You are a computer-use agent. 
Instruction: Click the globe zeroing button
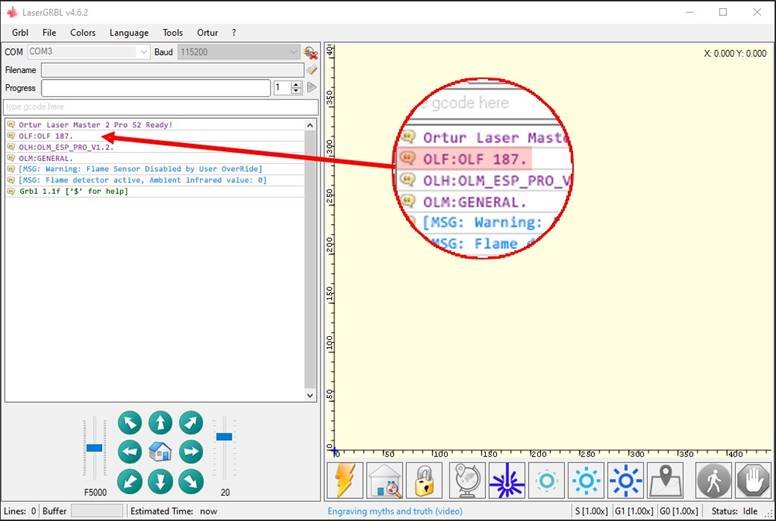pyautogui.click(x=466, y=481)
